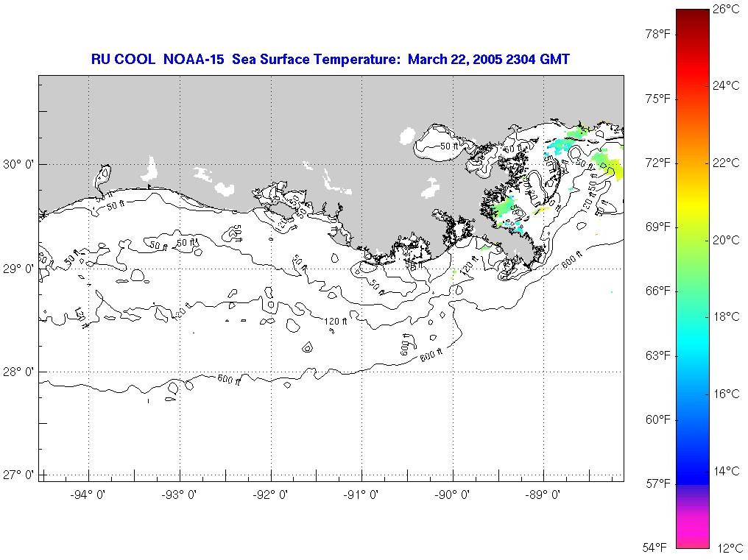This screenshot has height=560, width=748.
Task: Select the 30° 0' latitude label
Action: (18, 165)
